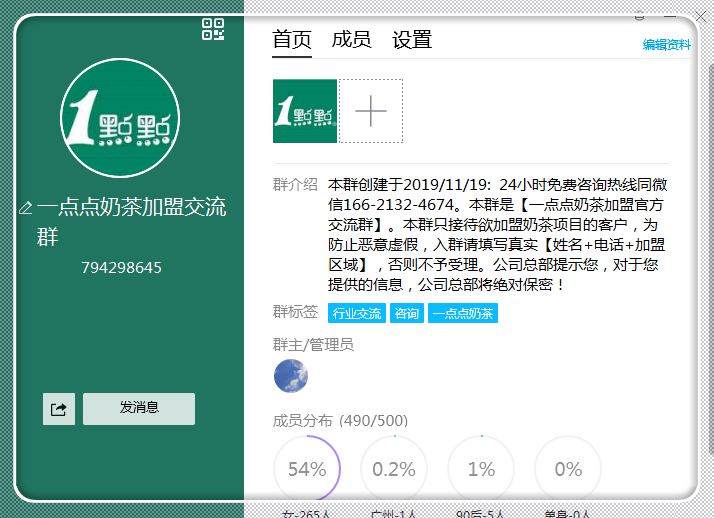Click the 0.2% location distribution circle
Viewport: 714px width, 518px height.
(394, 469)
